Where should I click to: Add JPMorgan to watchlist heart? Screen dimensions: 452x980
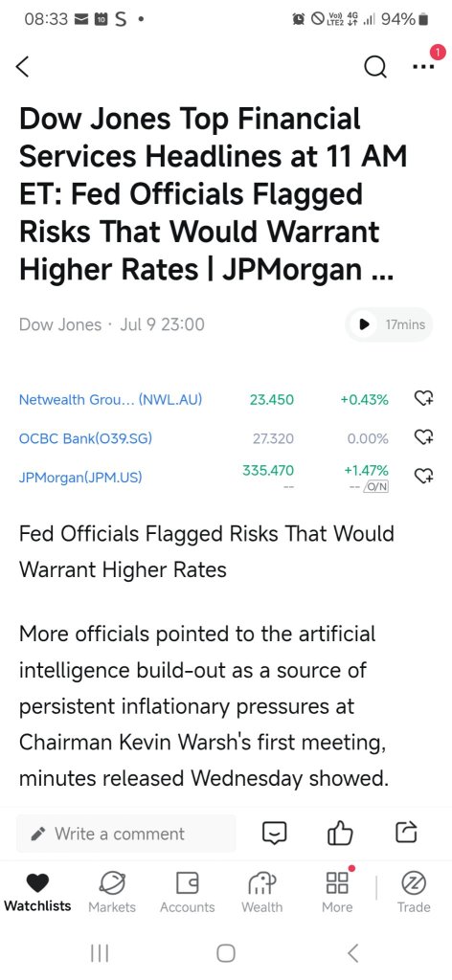point(424,477)
